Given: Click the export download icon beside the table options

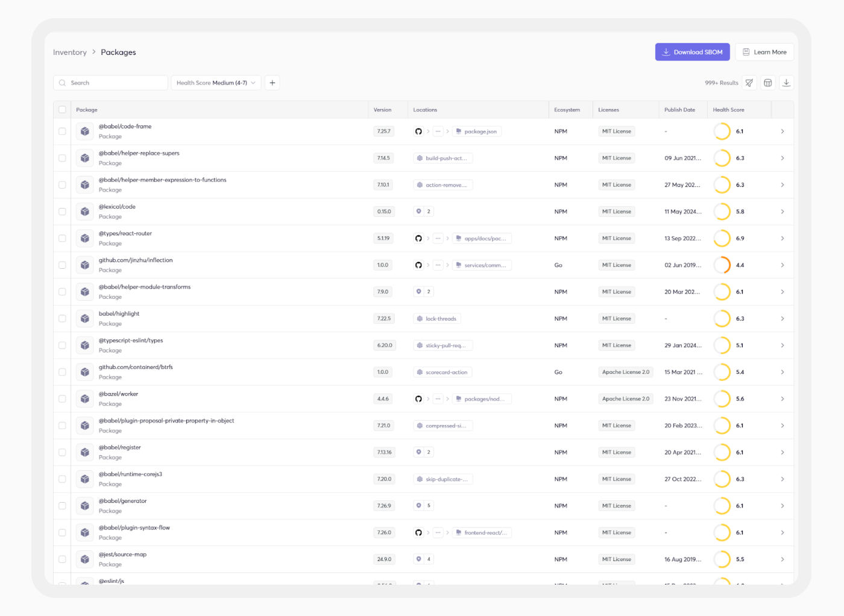Looking at the screenshot, I should [786, 83].
